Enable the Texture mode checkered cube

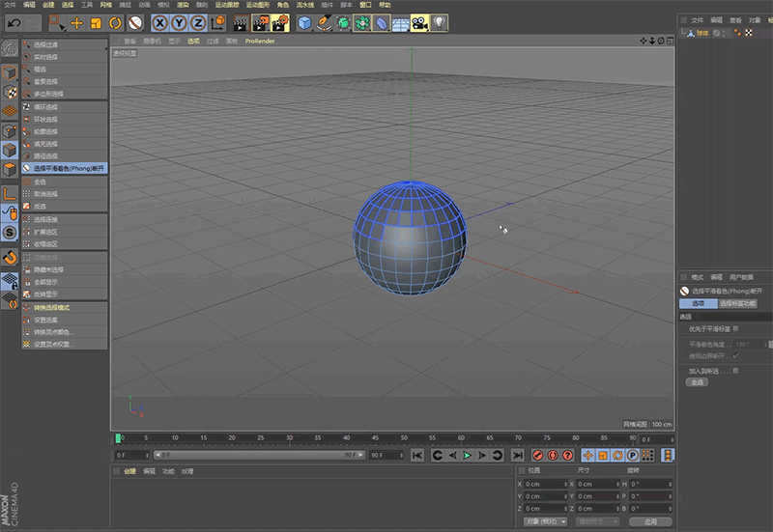click(10, 92)
